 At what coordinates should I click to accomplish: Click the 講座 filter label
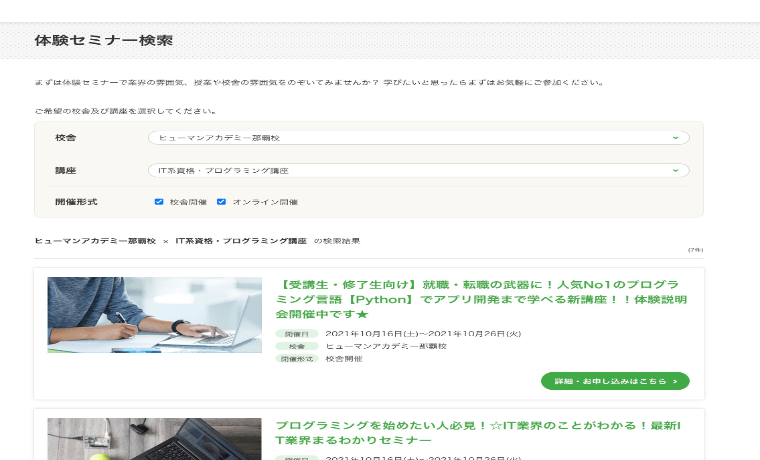click(x=65, y=171)
